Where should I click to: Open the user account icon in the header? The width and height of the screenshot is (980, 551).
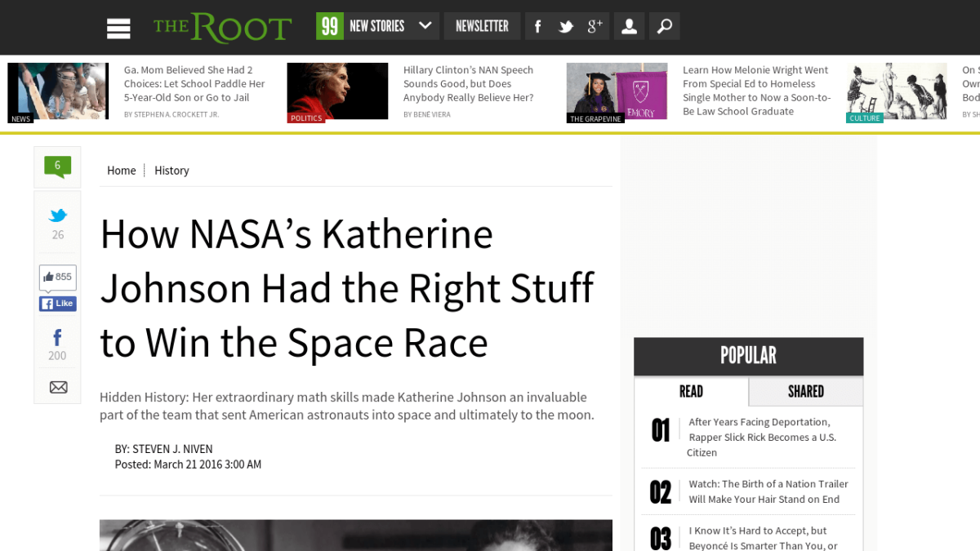click(x=629, y=25)
